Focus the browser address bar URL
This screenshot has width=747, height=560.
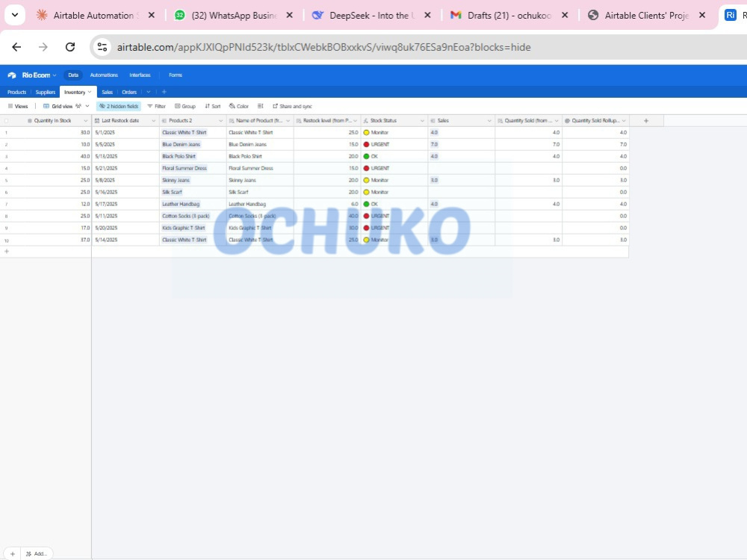coord(324,47)
